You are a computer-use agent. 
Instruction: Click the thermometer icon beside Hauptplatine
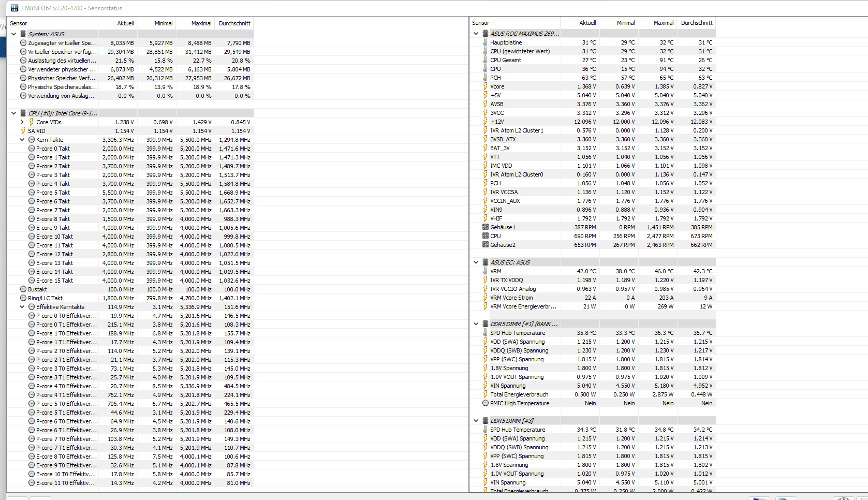coord(485,42)
